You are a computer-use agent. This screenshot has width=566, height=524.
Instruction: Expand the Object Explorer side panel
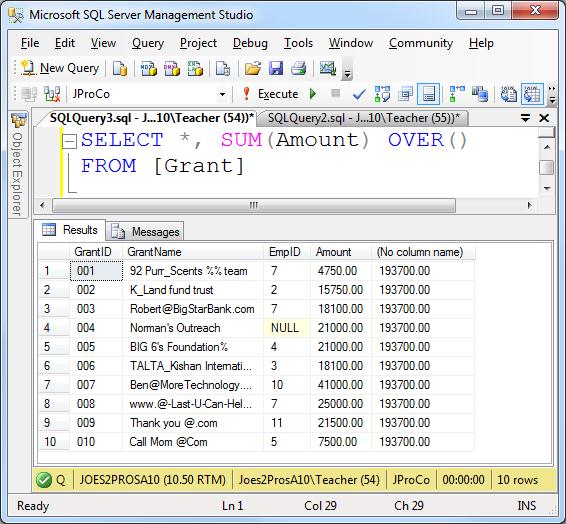pyautogui.click(x=18, y=165)
